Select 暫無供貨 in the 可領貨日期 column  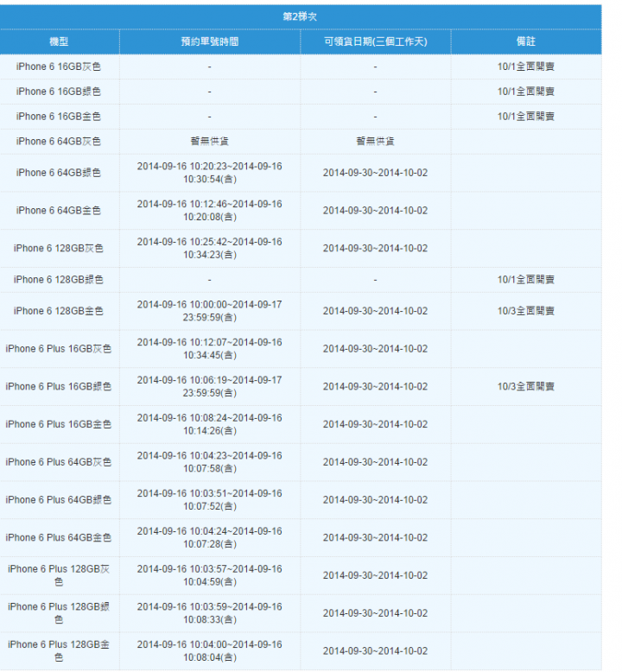click(376, 142)
